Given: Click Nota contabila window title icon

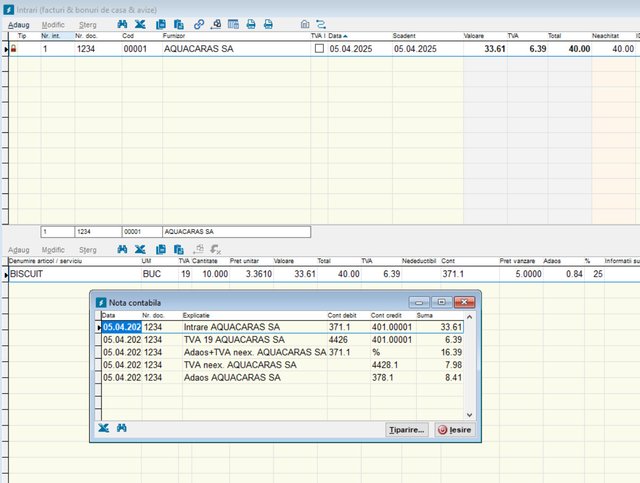Looking at the screenshot, I should [x=101, y=303].
